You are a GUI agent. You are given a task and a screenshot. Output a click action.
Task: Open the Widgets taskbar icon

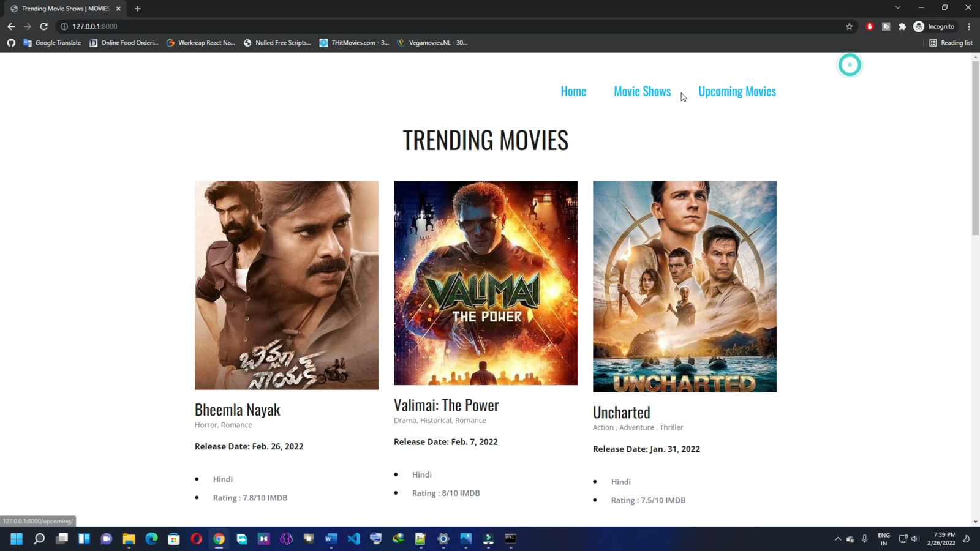coord(84,539)
